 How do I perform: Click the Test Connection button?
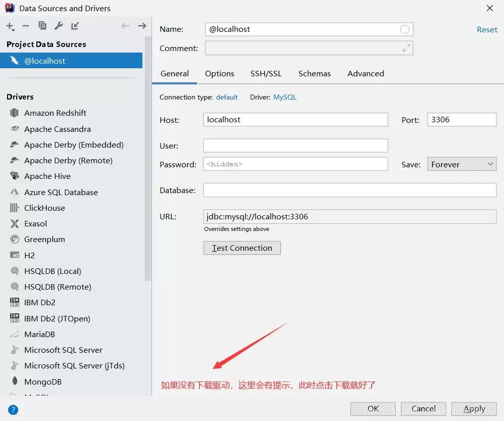(242, 248)
